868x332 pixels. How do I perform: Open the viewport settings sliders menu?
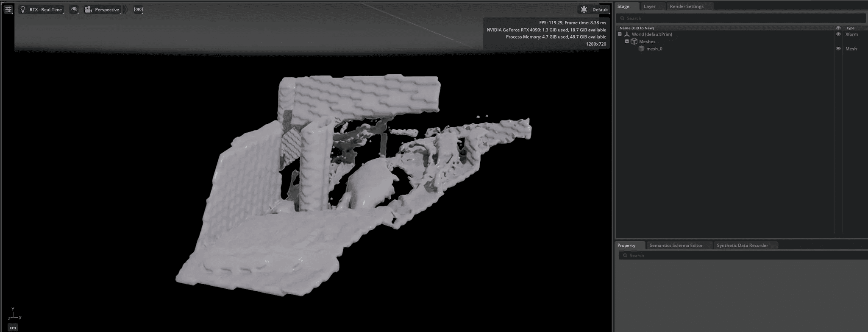[8, 9]
